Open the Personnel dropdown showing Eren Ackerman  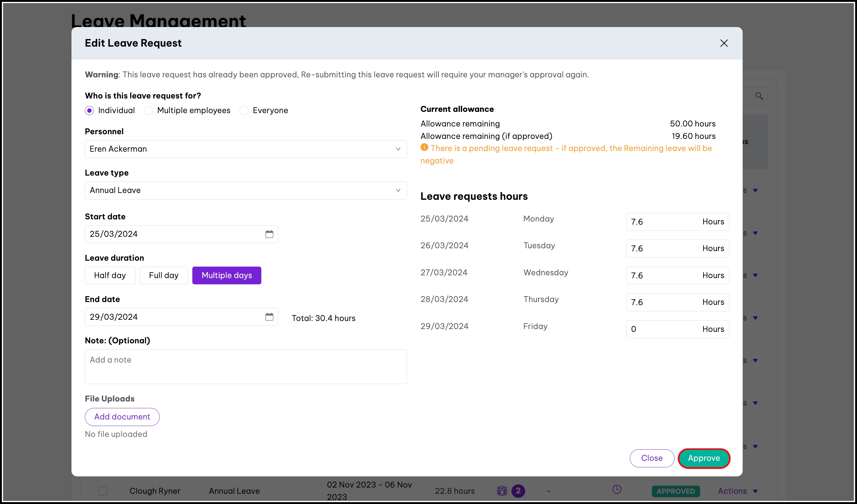[245, 149]
